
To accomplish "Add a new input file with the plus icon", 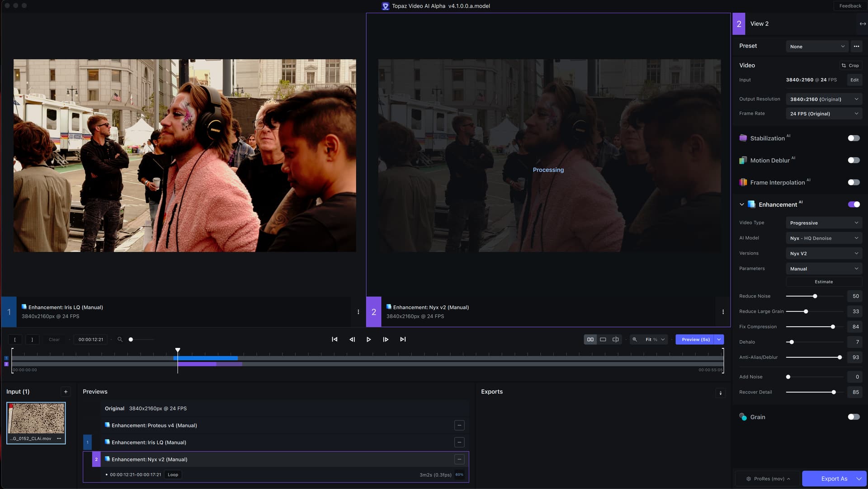I will (x=66, y=392).
